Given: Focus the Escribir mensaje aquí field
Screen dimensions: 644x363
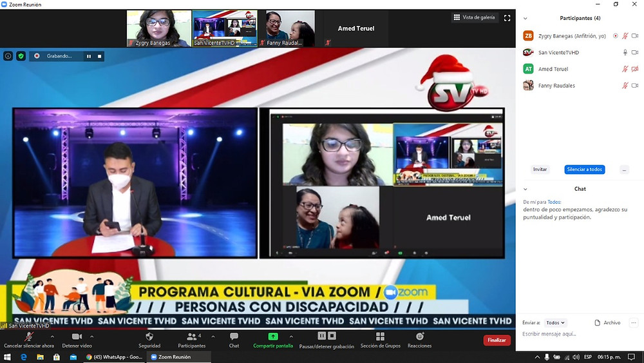Looking at the screenshot, I should click(580, 334).
